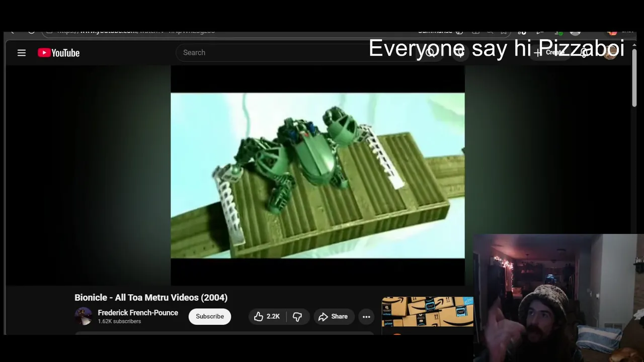Viewport: 644px width, 362px height.
Task: Select the title 'Bionicle - All Toa Metru Videos (2004)'
Action: pyautogui.click(x=151, y=298)
